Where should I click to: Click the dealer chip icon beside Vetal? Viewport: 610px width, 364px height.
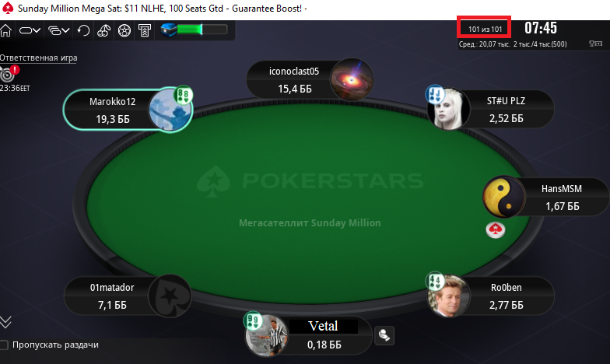[384, 335]
